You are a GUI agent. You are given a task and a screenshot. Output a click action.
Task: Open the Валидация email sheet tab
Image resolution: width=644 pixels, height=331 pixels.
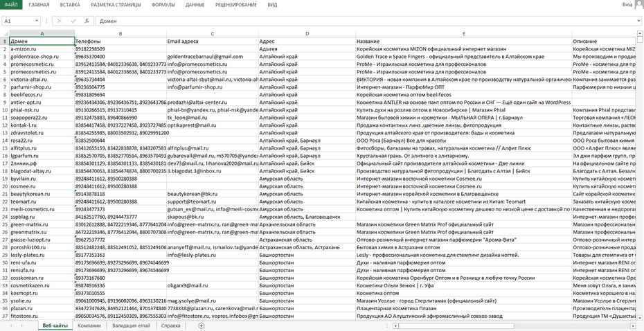131,325
